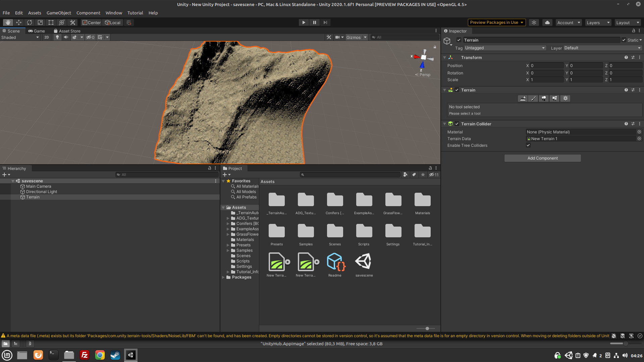Toggle scene audio speaker
Screen dimensions: 644x362
pos(66,37)
